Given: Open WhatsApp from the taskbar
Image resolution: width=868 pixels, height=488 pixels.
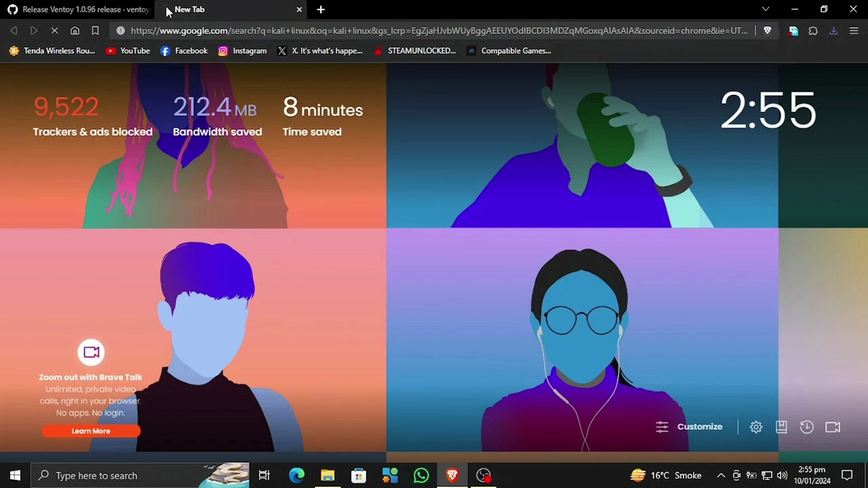Looking at the screenshot, I should 421,476.
